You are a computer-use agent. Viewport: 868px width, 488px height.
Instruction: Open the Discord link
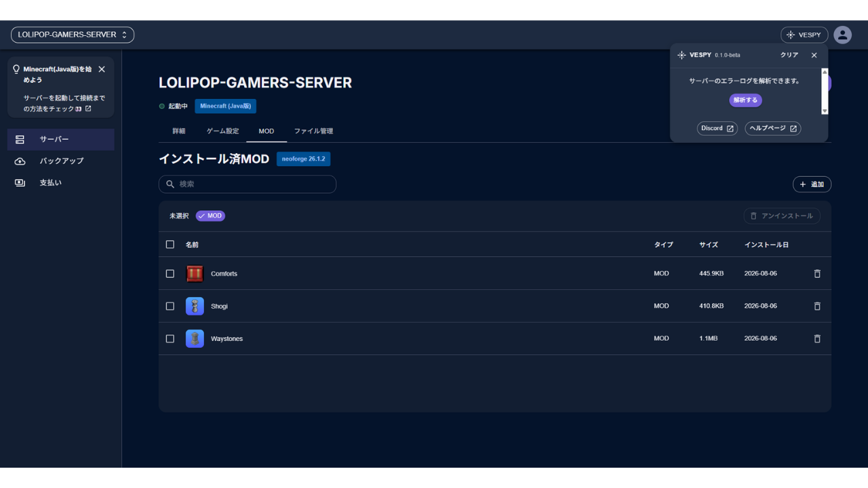(717, 129)
